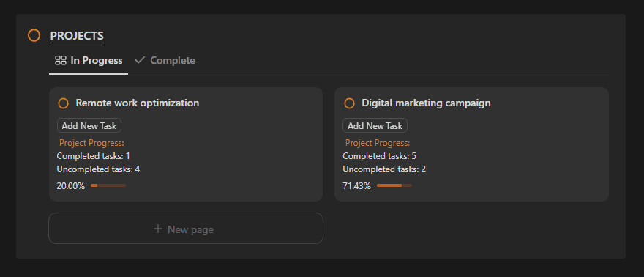Screen dimensions: 644x277
Task: Click orange circle icon of Remote work optimization
Action: click(x=63, y=103)
